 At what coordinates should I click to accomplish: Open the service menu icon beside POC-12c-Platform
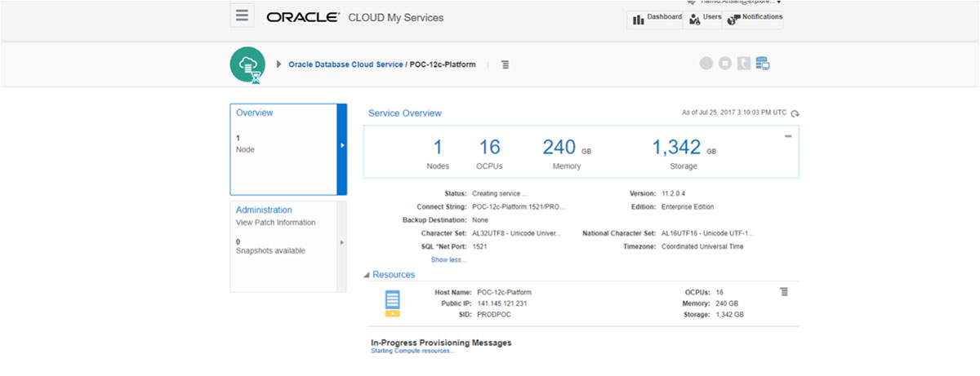pos(506,64)
